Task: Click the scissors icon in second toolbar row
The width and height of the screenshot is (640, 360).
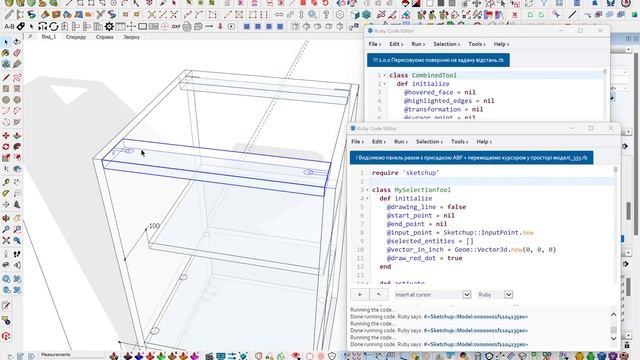Action: tap(100, 15)
